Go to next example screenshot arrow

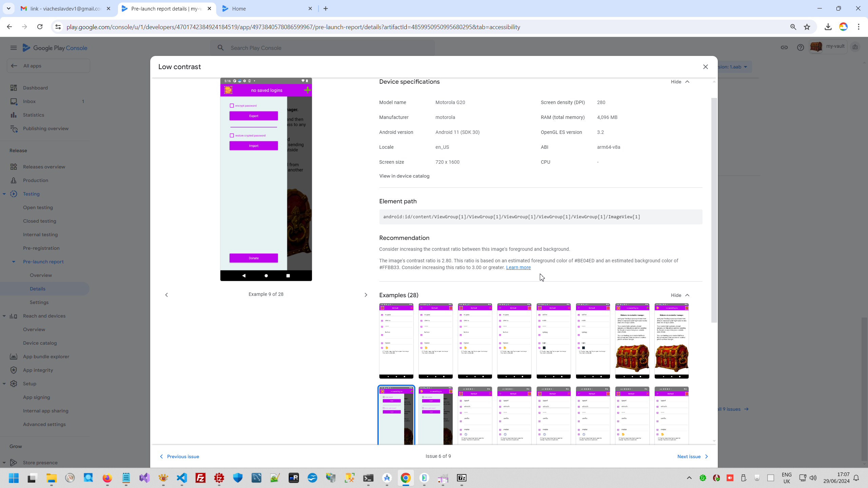click(366, 295)
